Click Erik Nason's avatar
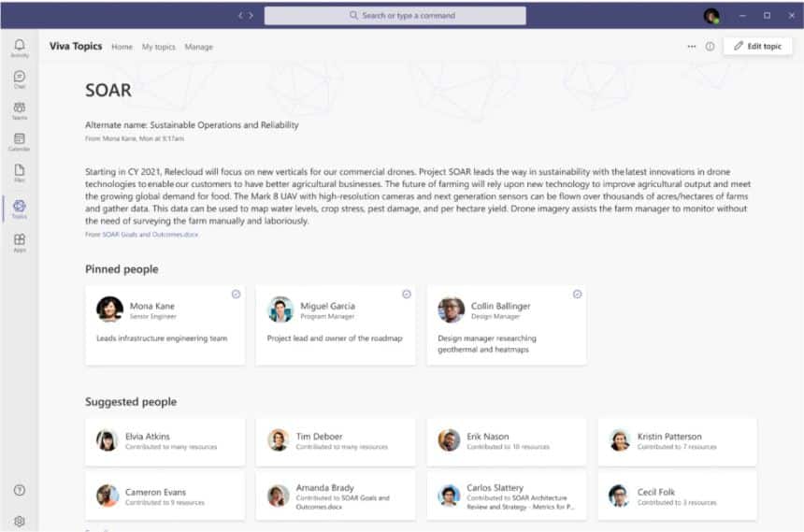Screen dimensions: 804x532 [449, 440]
